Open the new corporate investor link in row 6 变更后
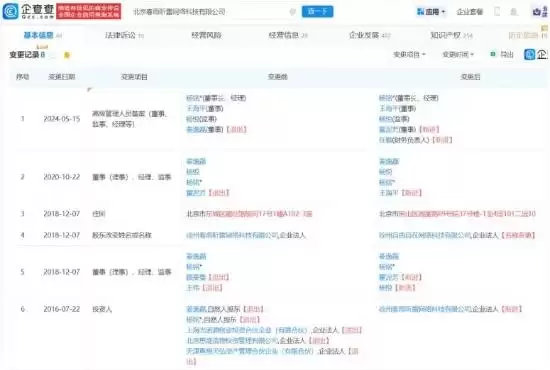 424,309
